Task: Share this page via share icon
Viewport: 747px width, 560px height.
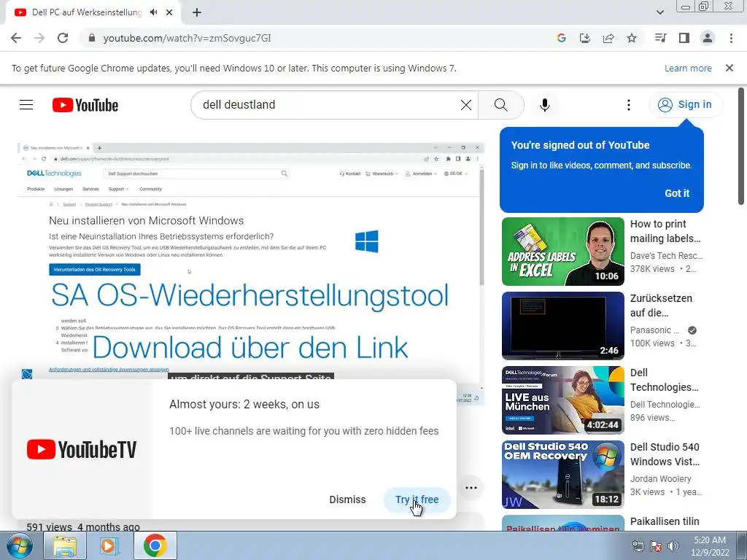Action: (x=608, y=38)
